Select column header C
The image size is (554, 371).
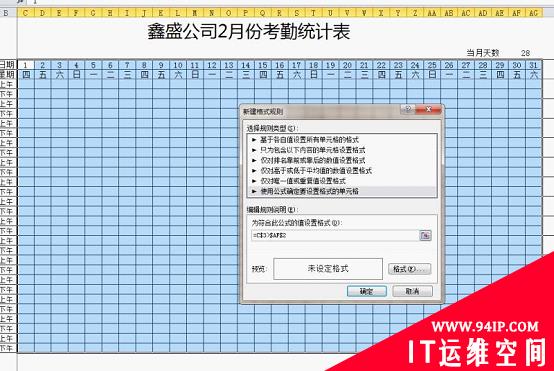click(x=25, y=13)
